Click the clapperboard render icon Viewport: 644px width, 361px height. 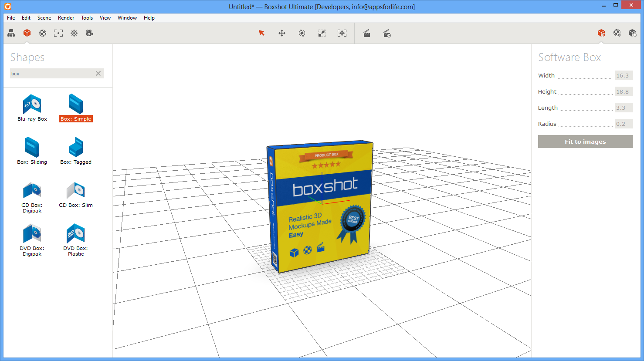click(x=367, y=33)
